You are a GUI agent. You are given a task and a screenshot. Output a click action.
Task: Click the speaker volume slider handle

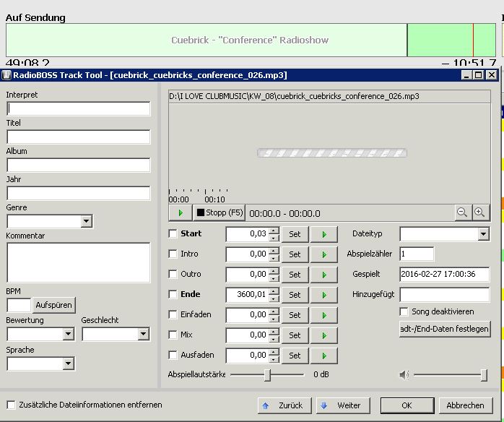(x=484, y=375)
